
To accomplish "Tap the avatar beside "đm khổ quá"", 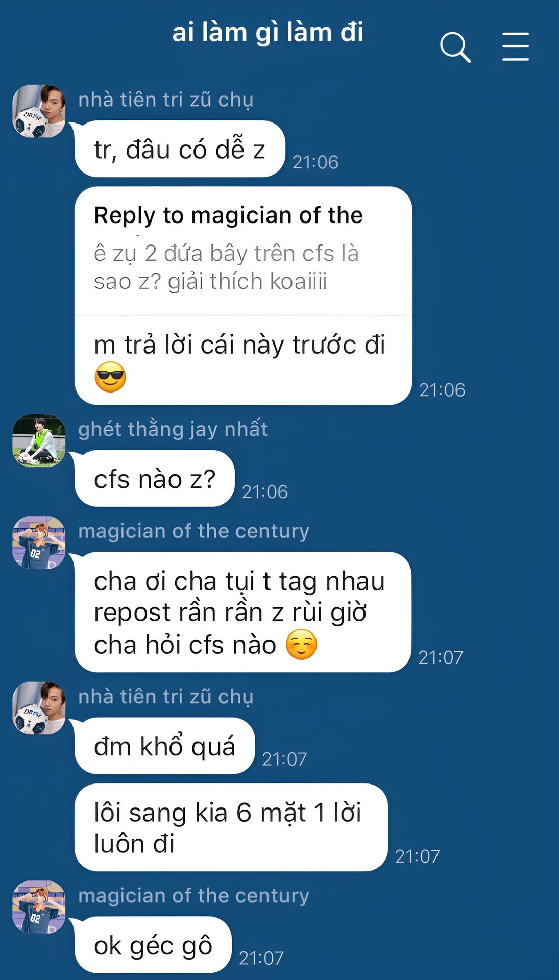I will click(x=39, y=708).
